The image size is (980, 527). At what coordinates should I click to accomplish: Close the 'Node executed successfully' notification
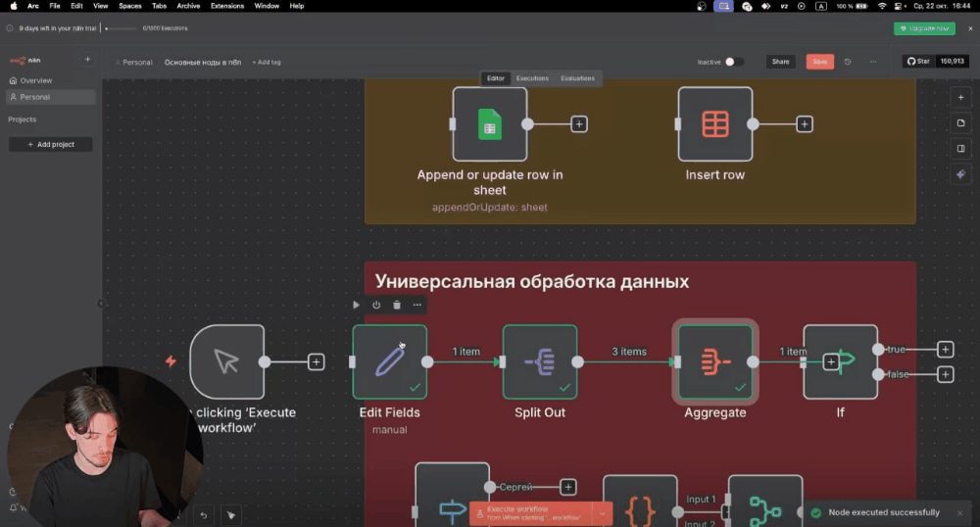point(960,512)
